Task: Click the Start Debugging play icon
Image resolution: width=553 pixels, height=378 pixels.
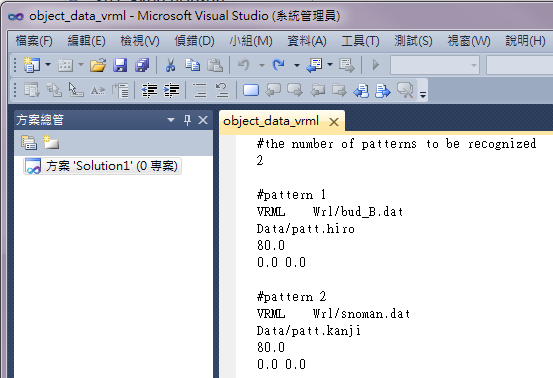Action: [376, 65]
